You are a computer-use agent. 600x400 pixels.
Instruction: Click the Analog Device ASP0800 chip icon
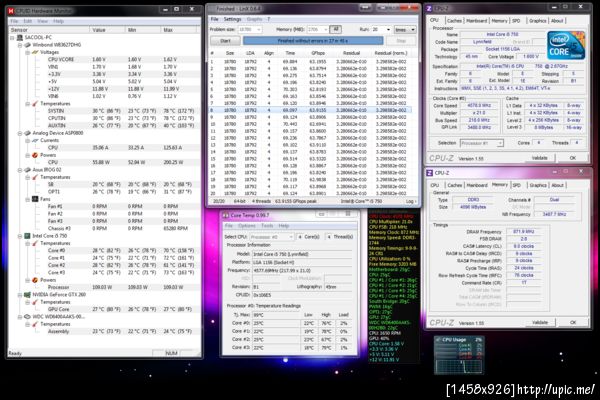click(x=27, y=133)
